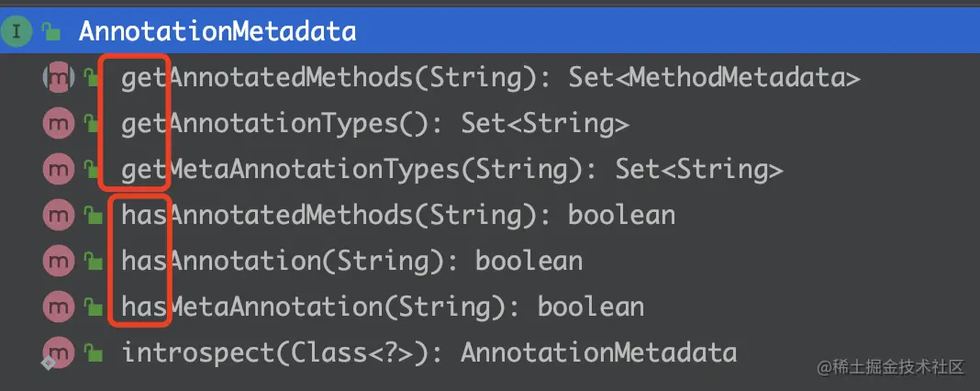Select getAnnotatedMethods(String) method entry
The image size is (980, 391).
(x=490, y=78)
